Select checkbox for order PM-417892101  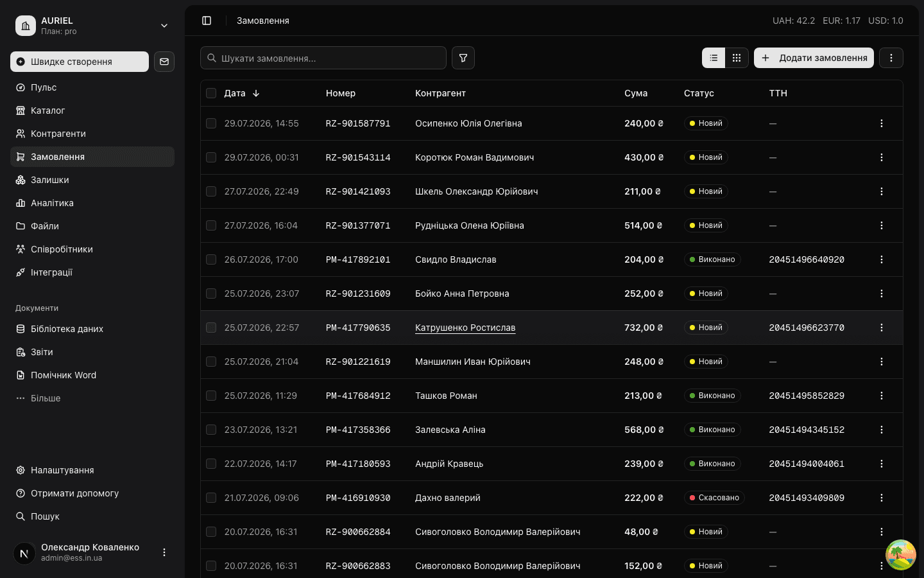211,259
